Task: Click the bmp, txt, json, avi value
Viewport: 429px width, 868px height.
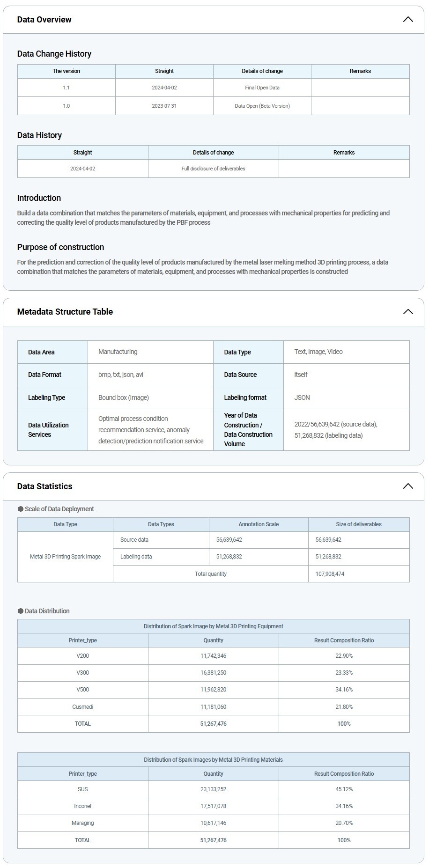Action: 121,375
